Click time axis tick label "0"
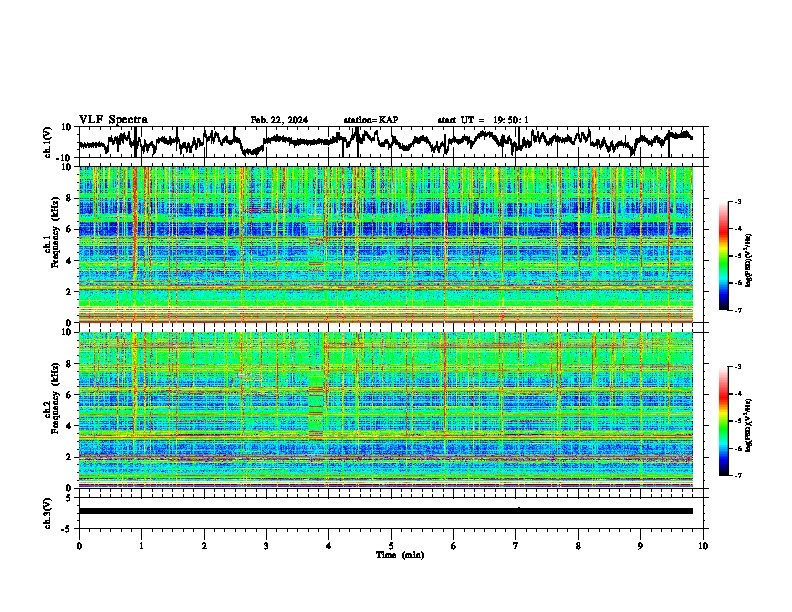Viewport: 792px width, 612px height. (x=79, y=546)
